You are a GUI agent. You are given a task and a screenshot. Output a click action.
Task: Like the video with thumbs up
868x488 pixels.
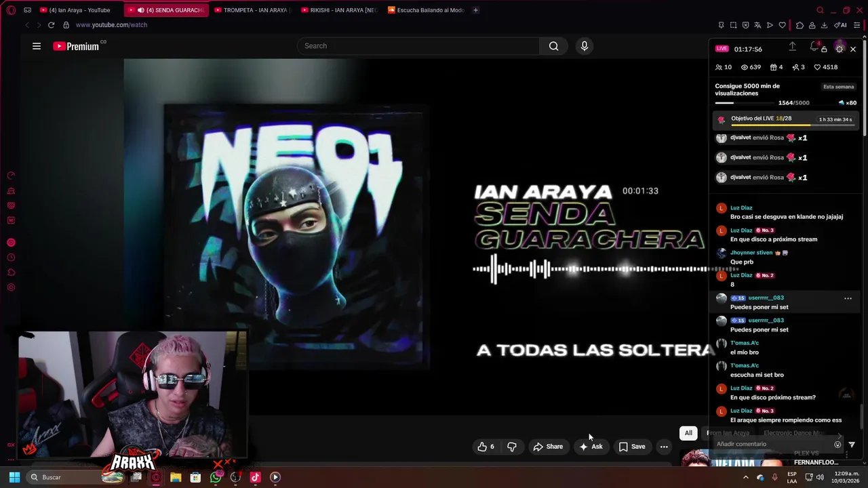click(x=486, y=447)
